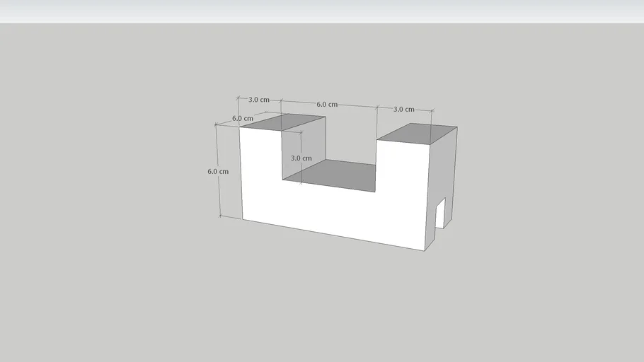Select the 6.0 cm depth dimension label
The width and height of the screenshot is (644, 362).
click(x=242, y=118)
